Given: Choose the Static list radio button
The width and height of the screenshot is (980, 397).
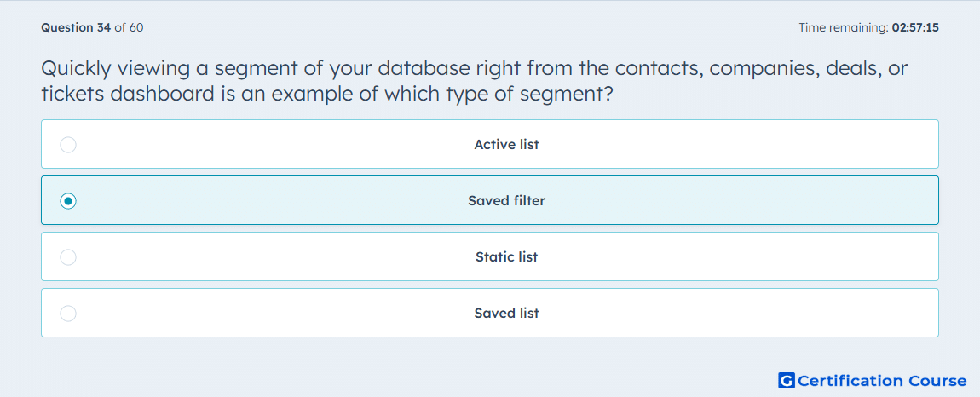Looking at the screenshot, I should 68,257.
